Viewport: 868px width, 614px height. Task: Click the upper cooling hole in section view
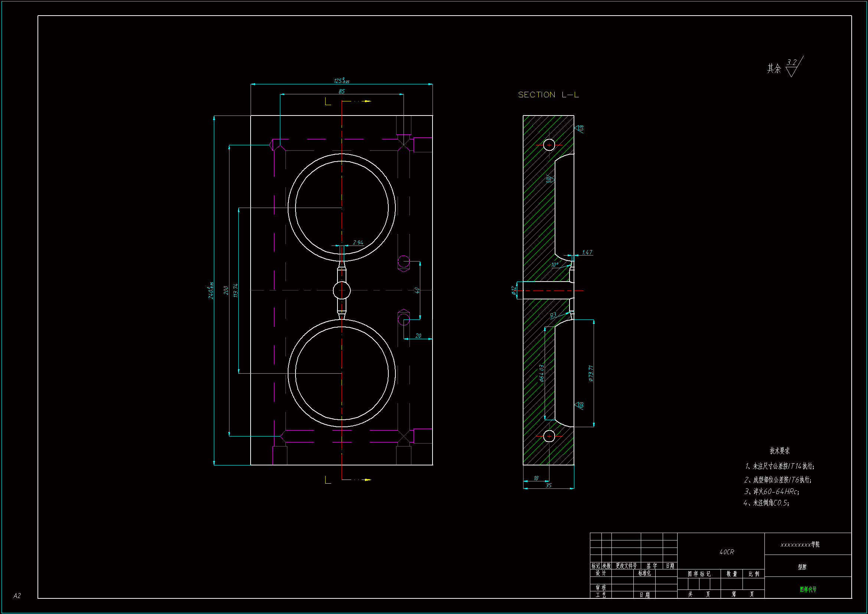549,144
